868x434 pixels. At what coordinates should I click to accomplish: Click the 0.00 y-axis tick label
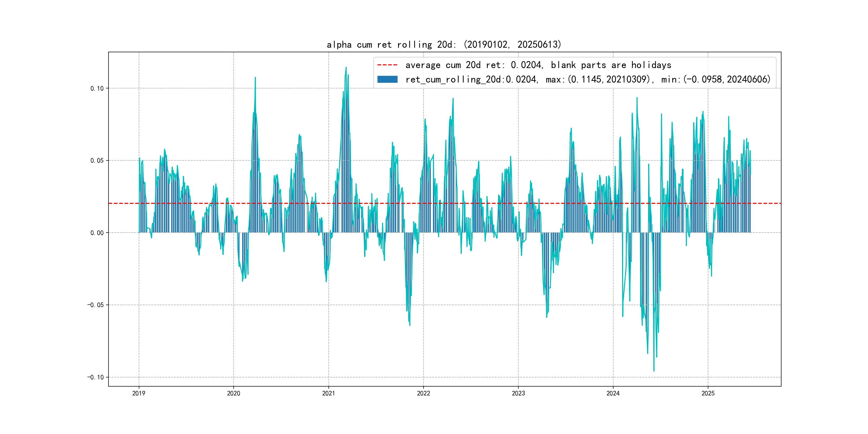97,233
